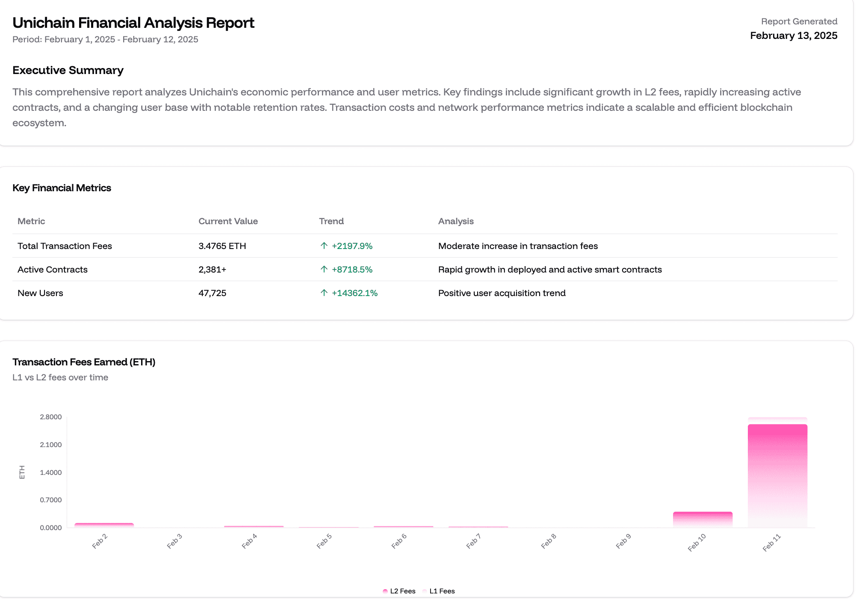868x599 pixels.
Task: Select the Feb 11 L2 fees bar
Action: (777, 476)
